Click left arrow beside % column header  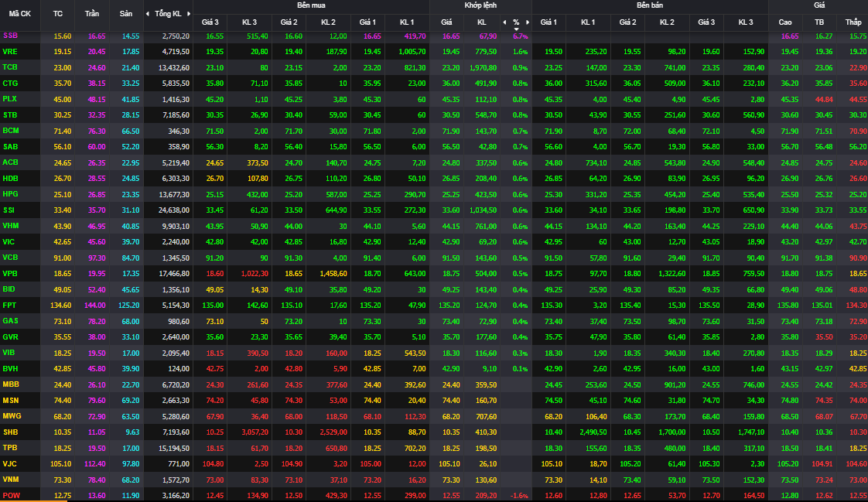504,22
